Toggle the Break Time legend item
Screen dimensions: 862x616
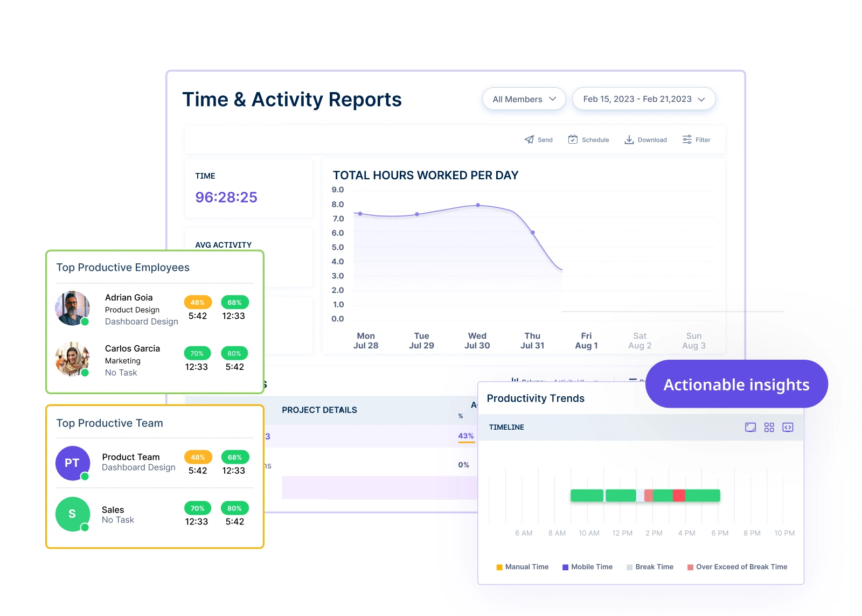tap(650, 567)
